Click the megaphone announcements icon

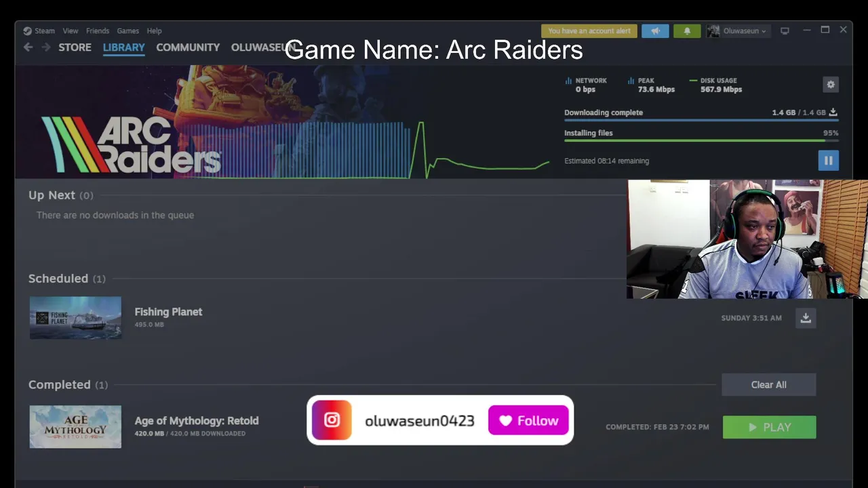point(655,30)
